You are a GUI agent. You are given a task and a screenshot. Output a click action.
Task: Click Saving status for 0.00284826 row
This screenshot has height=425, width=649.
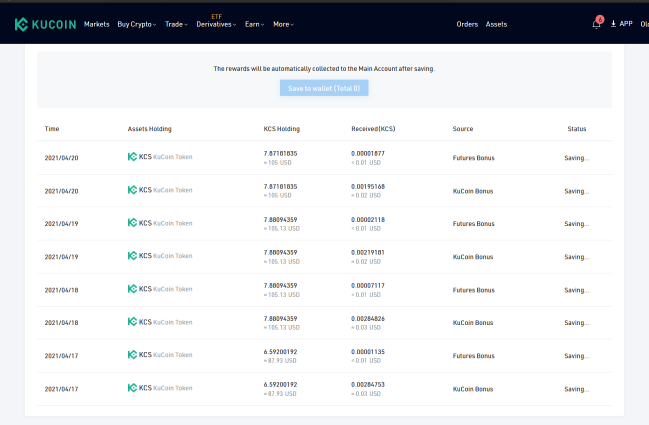coord(577,322)
